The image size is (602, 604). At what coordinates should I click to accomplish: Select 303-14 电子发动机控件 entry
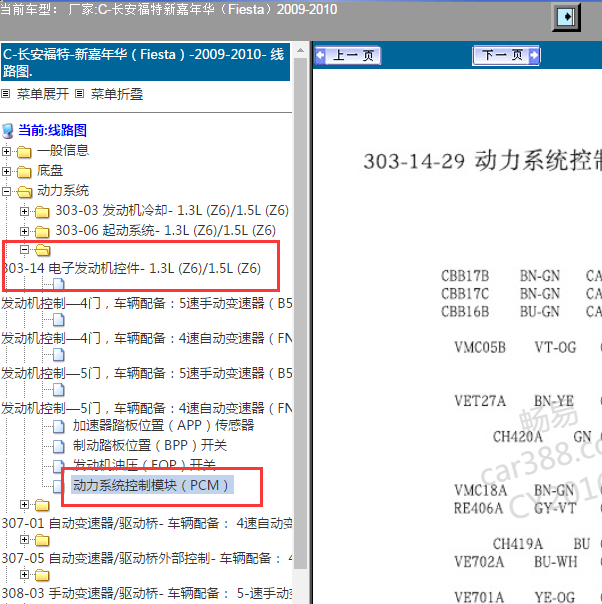131,268
